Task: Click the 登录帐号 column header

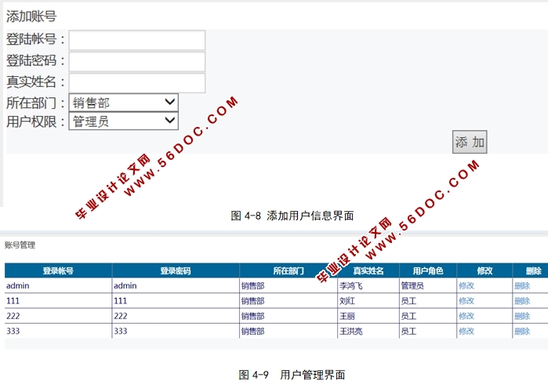Action: (58, 270)
